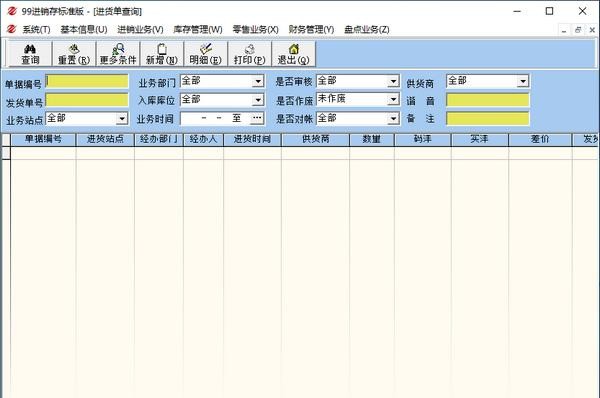Focus the 发货单号 input field
The width and height of the screenshot is (600, 398).
click(87, 100)
